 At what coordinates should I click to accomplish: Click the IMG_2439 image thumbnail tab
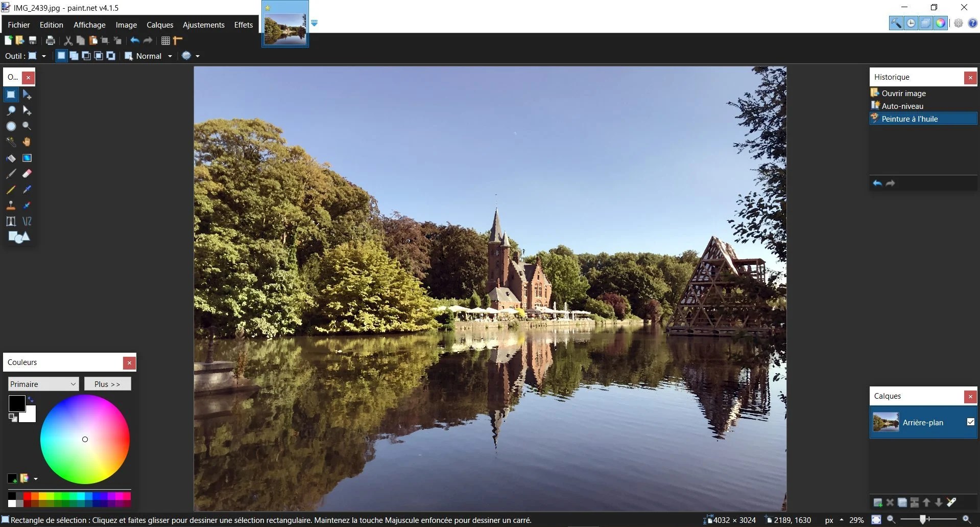coord(284,23)
